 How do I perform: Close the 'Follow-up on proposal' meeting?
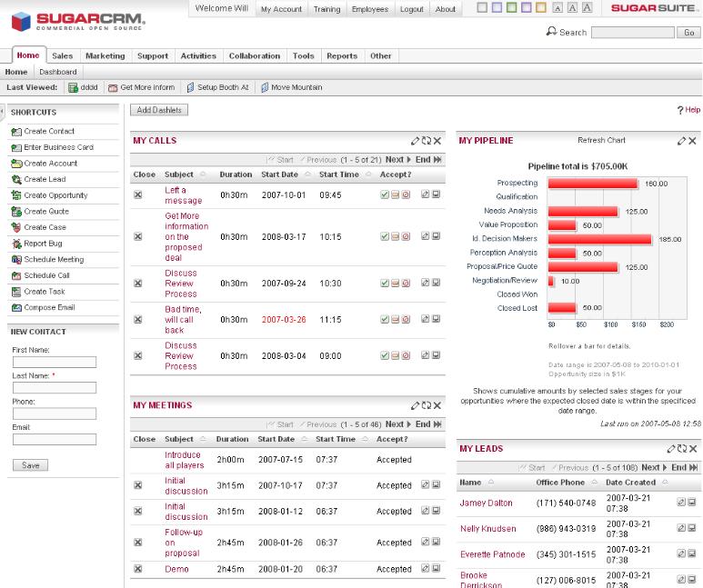point(138,543)
